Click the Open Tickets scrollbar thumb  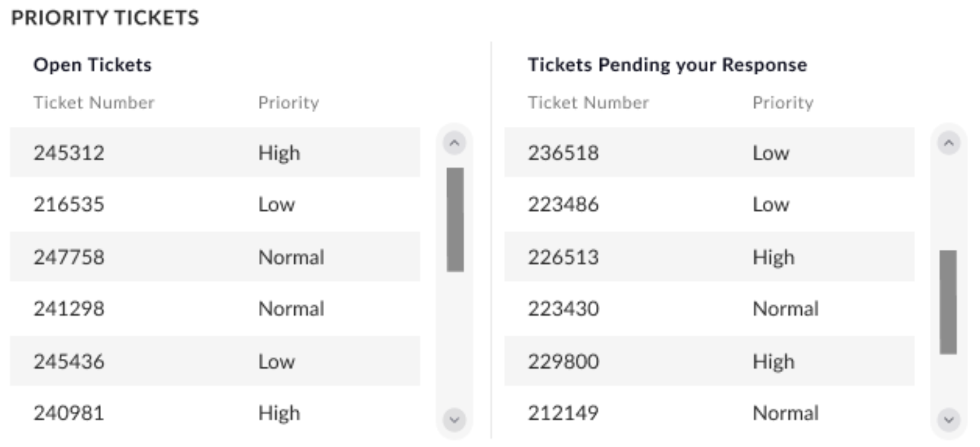pyautogui.click(x=455, y=219)
